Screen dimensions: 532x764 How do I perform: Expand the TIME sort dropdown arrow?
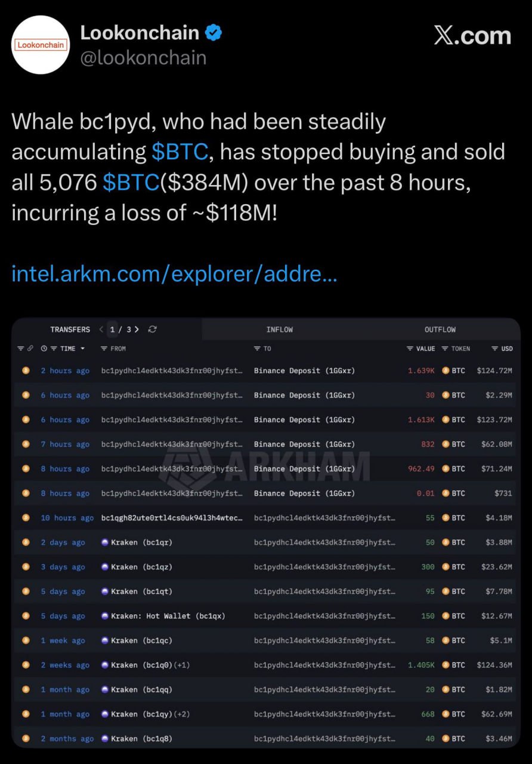click(82, 349)
